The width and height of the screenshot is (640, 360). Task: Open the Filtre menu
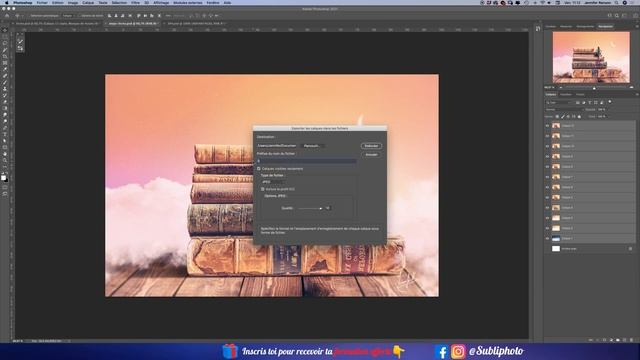pyautogui.click(x=136, y=2)
